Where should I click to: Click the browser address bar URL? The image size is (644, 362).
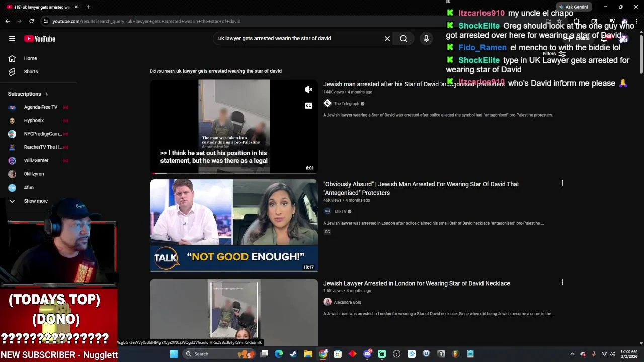(x=146, y=21)
